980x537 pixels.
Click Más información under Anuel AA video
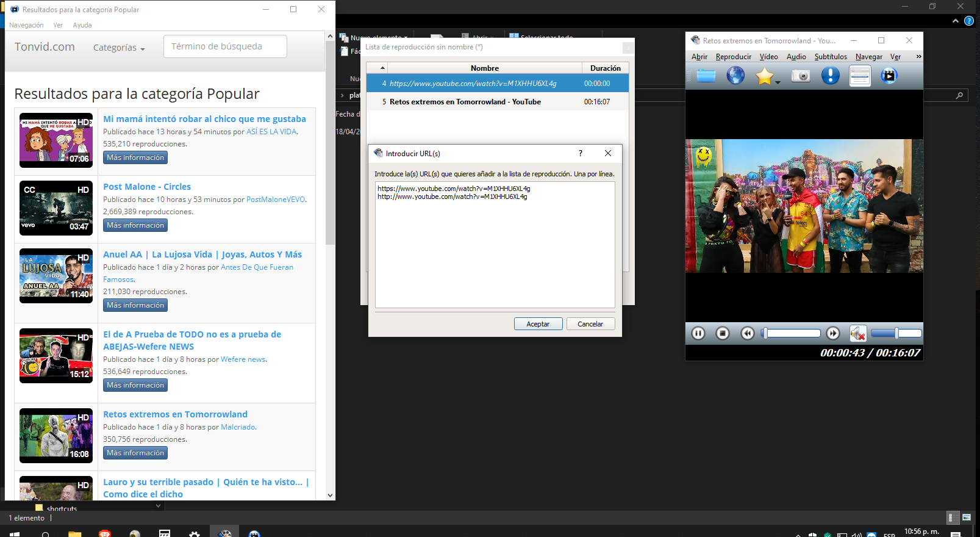(135, 305)
